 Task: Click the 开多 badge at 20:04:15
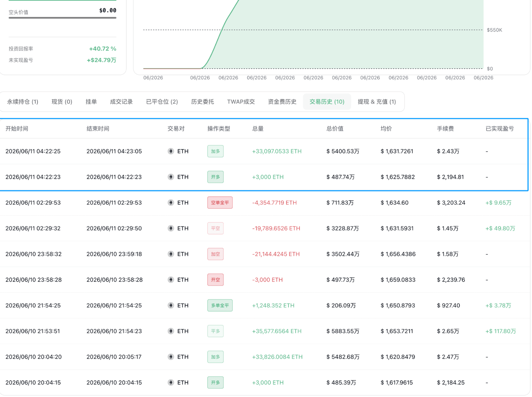click(215, 382)
